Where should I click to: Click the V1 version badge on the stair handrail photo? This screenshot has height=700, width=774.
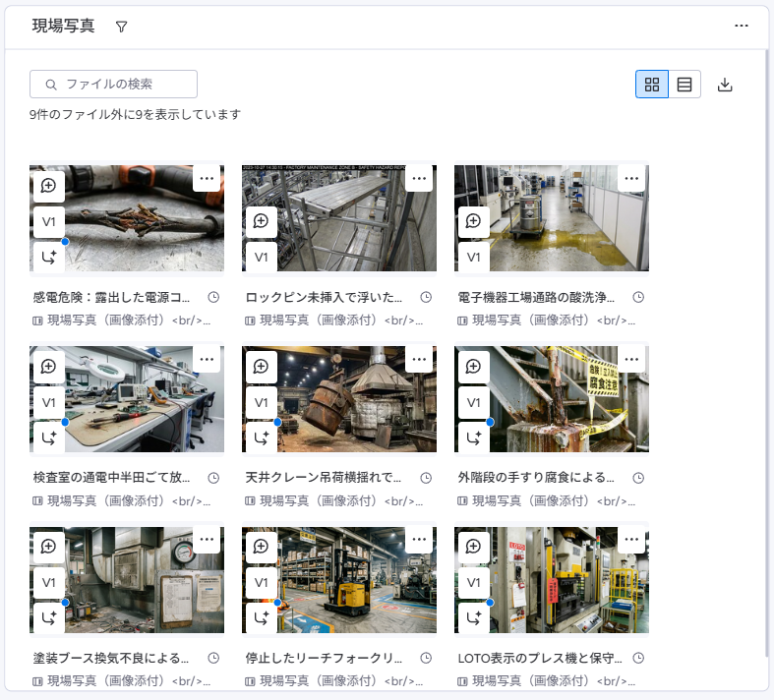tap(474, 402)
